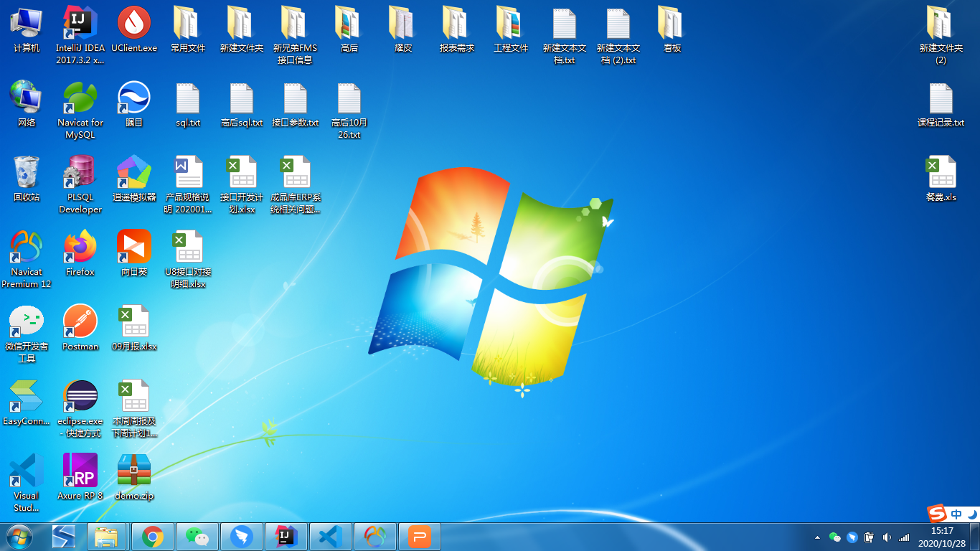Screen dimensions: 980x551
Task: Open the 高后 folder
Action: tap(349, 30)
